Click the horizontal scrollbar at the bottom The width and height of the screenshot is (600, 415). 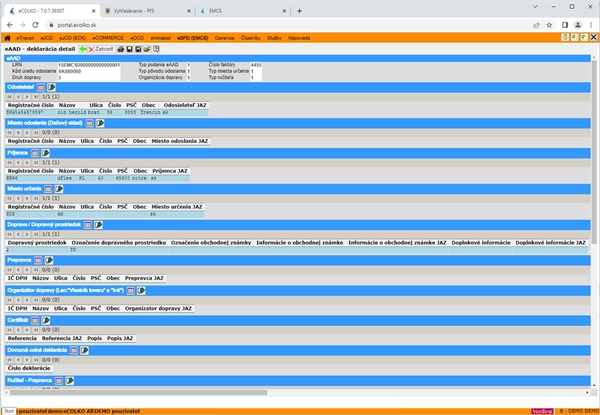tap(138, 392)
